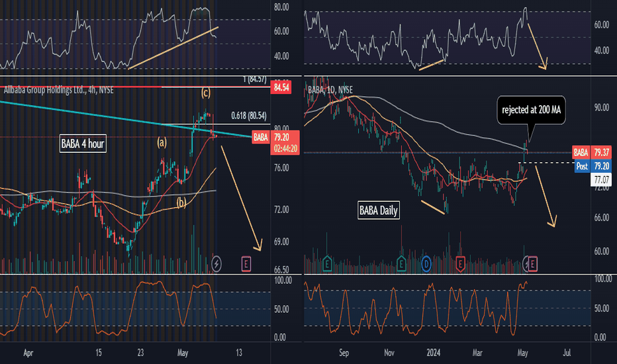Click the red 84.54 price label
The width and height of the screenshot is (617, 364).
281,87
